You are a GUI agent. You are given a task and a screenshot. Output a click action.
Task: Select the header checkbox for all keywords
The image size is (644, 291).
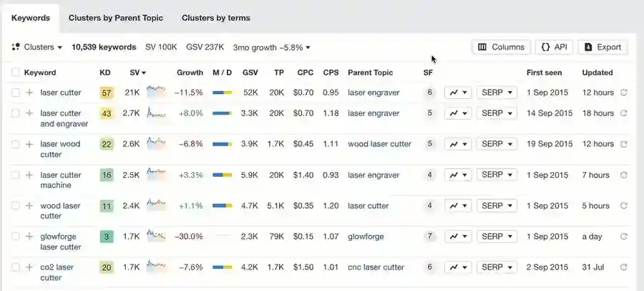coord(16,72)
